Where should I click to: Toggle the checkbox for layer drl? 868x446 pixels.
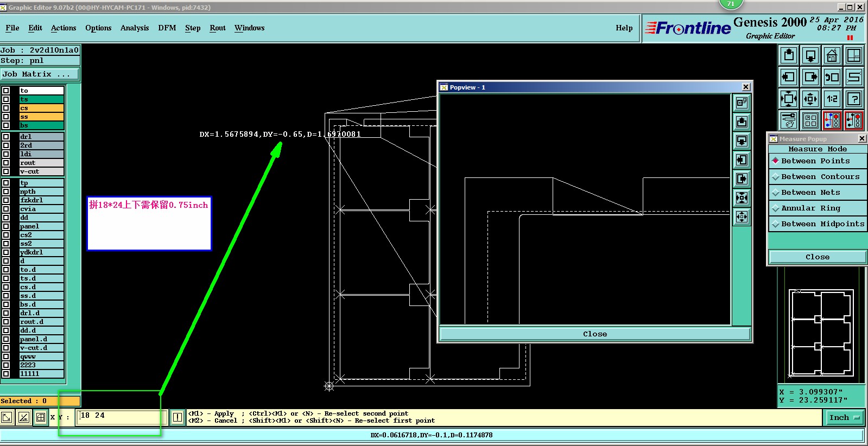pos(6,137)
